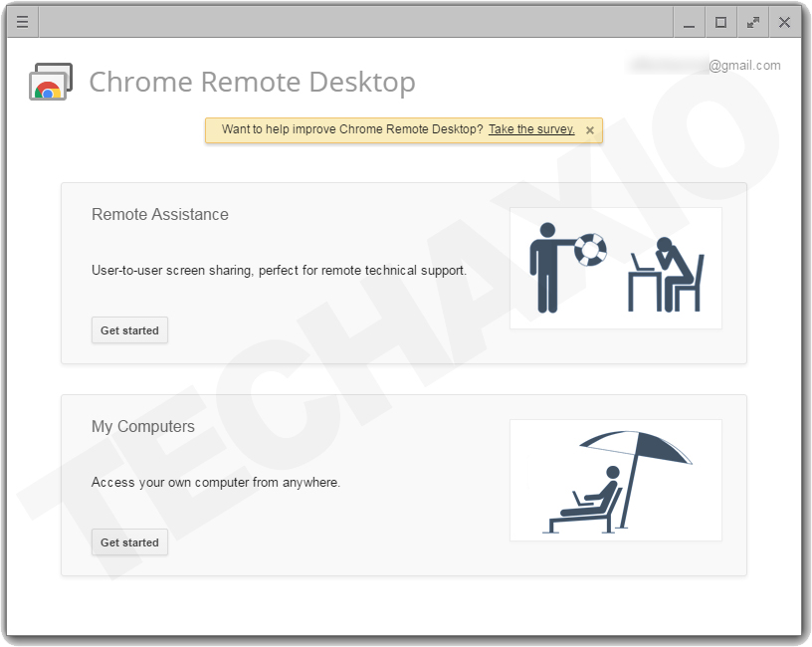
Task: Open the 'Take the survey.' link
Action: [530, 129]
